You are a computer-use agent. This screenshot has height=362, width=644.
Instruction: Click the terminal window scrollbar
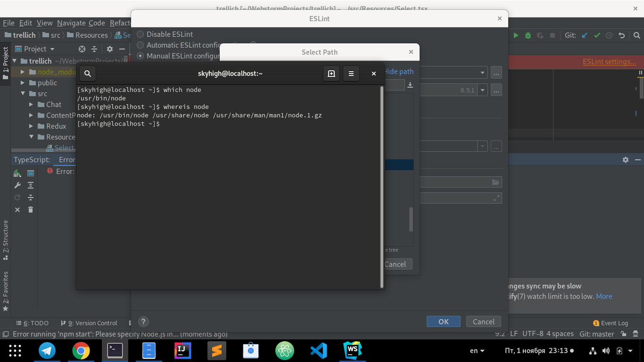tap(381, 187)
